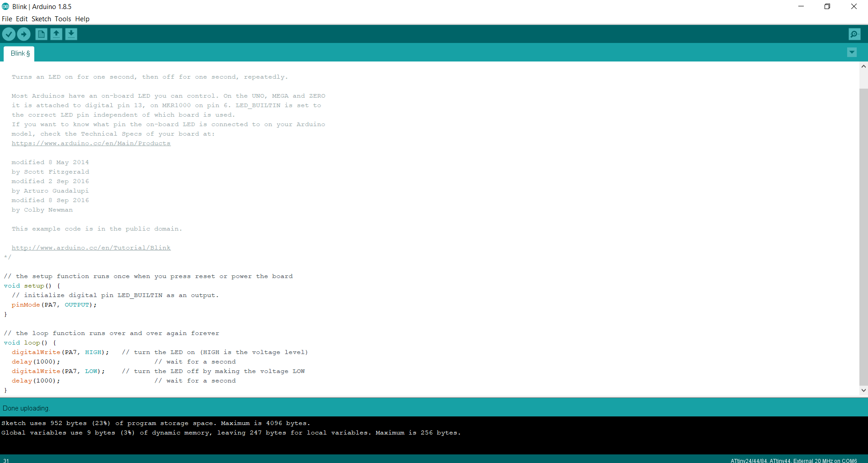The image size is (868, 463).
Task: Click the 'modified 2 Sep 2016' comment line
Action: tap(50, 181)
